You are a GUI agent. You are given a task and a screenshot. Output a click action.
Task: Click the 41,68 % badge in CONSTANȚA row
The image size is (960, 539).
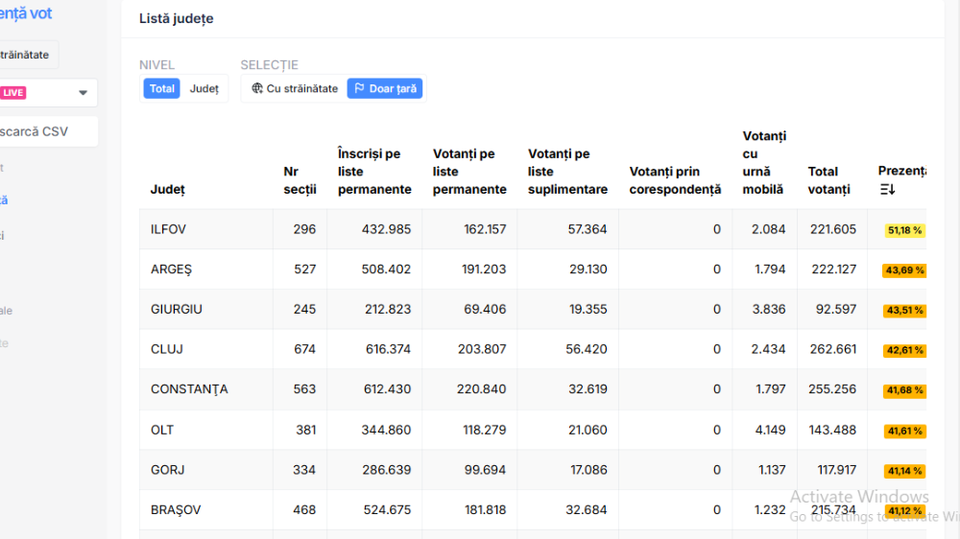tap(904, 391)
